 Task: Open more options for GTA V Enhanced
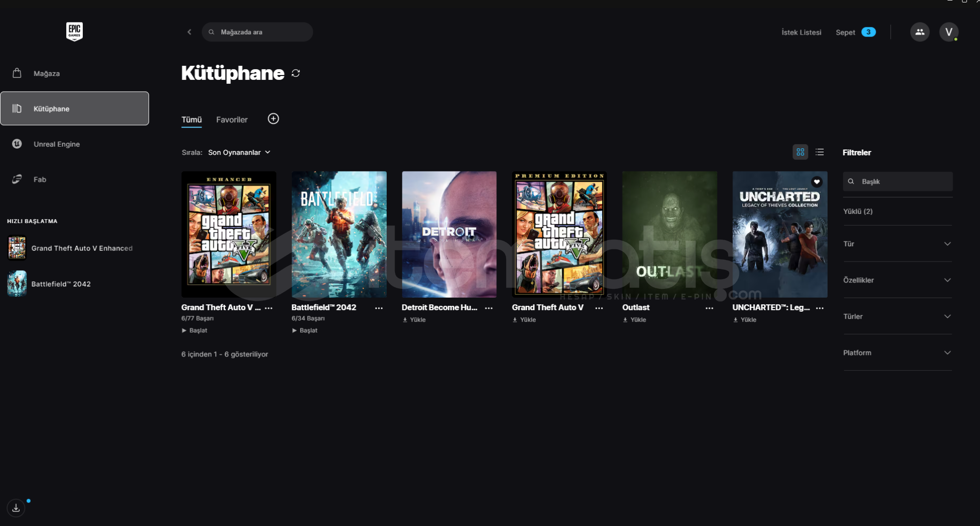click(269, 308)
